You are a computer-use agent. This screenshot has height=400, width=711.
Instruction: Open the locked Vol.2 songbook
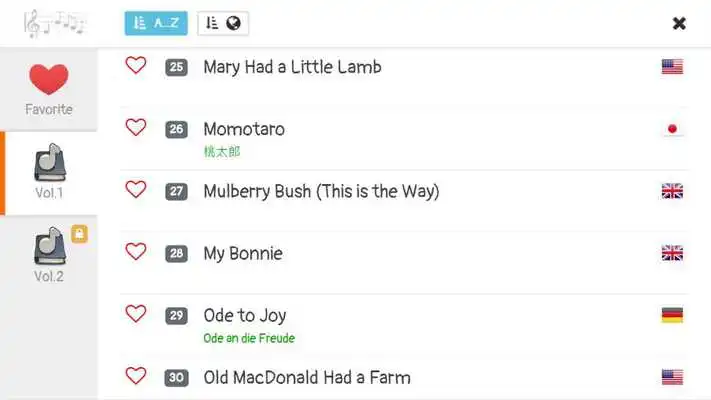click(49, 255)
